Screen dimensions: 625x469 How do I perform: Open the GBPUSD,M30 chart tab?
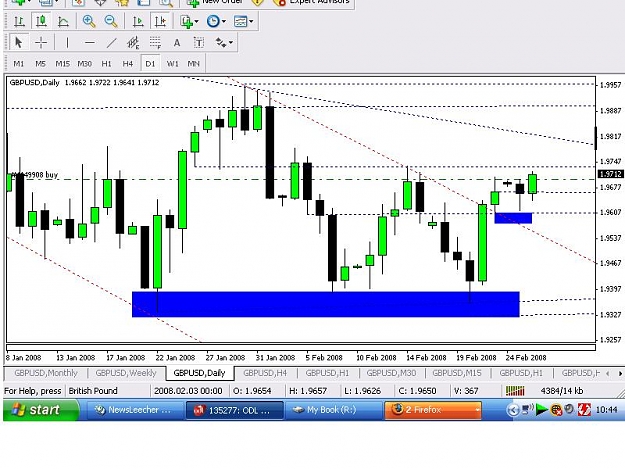tap(391, 373)
